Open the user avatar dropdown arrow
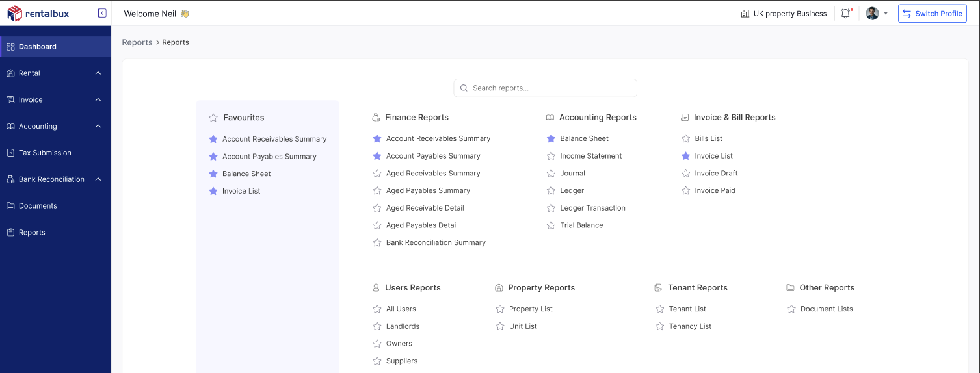The height and width of the screenshot is (373, 980). point(886,14)
